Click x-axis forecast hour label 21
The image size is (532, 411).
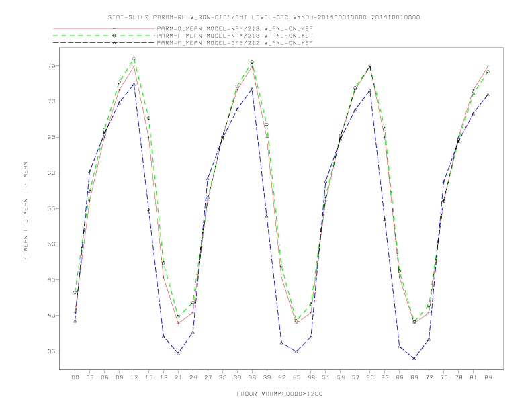(178, 377)
